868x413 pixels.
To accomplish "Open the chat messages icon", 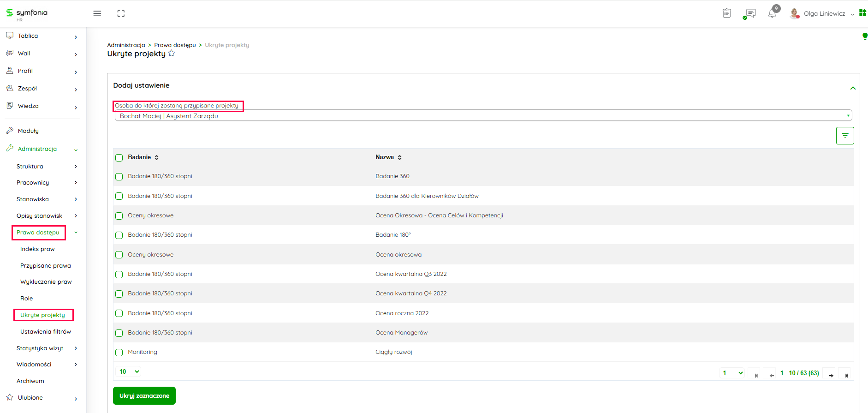I will [750, 13].
